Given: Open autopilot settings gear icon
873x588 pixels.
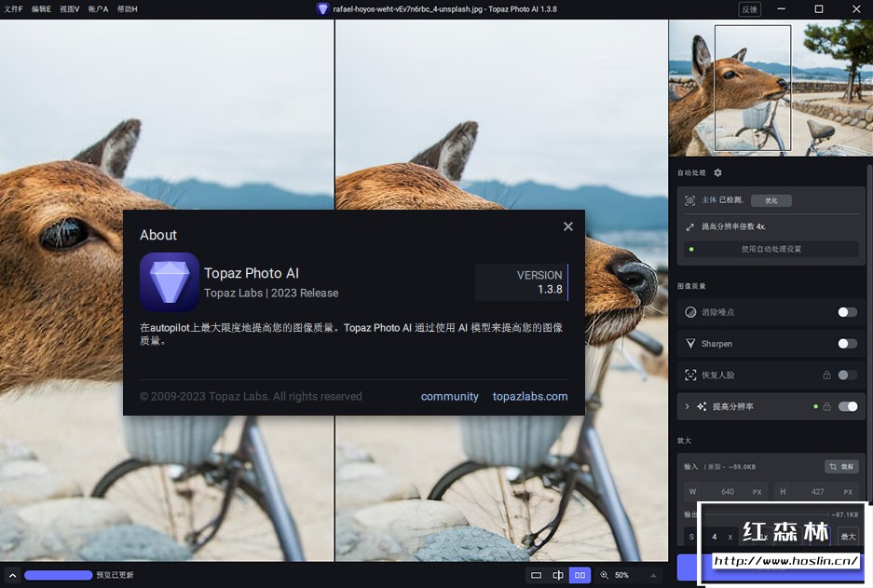Looking at the screenshot, I should (717, 172).
